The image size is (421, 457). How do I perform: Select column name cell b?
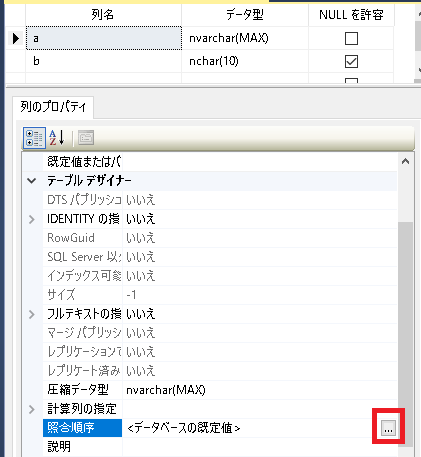coord(104,61)
